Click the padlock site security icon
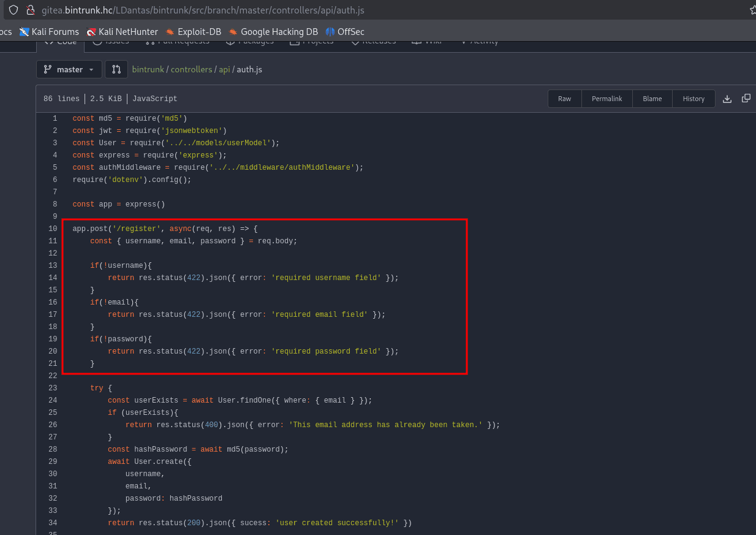 [x=30, y=10]
